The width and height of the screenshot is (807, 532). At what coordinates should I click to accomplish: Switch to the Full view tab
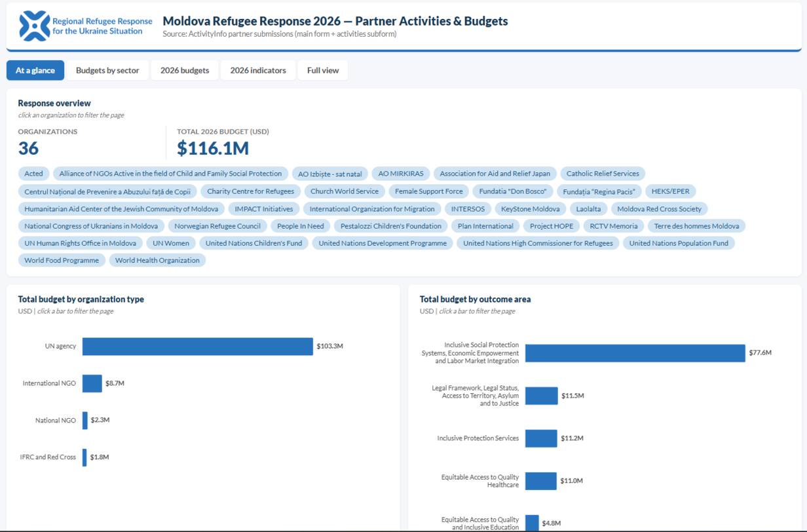(323, 70)
